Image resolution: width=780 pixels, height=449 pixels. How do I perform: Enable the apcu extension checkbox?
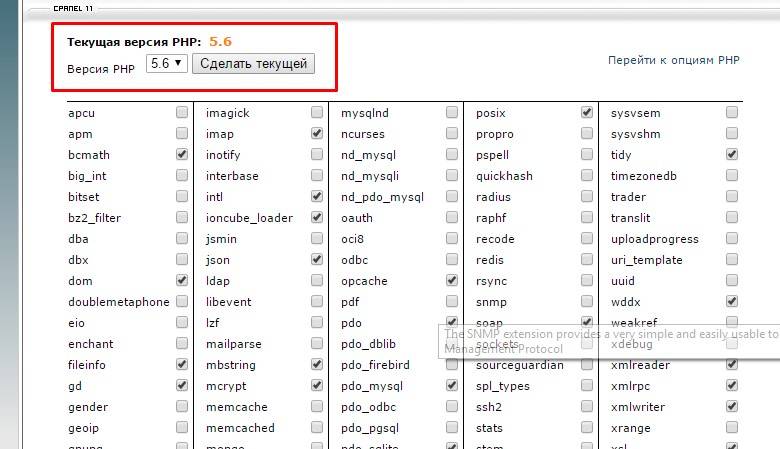[x=182, y=112]
